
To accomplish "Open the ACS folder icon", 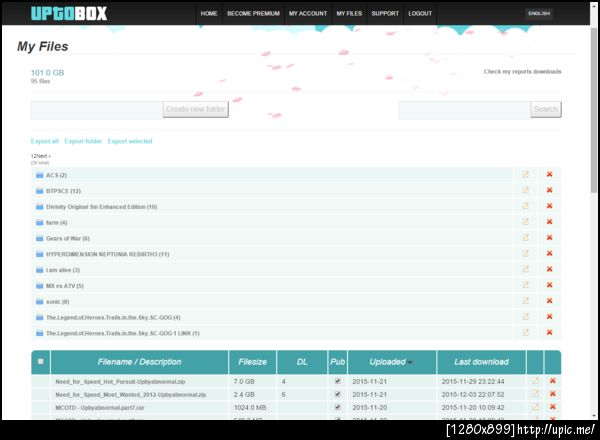I will click(x=39, y=175).
